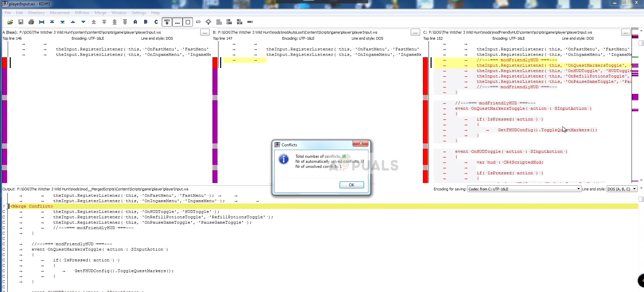Select the yellow <Merge Conflict> line in output
Viewport: 644px width, 292px height.
click(x=324, y=206)
